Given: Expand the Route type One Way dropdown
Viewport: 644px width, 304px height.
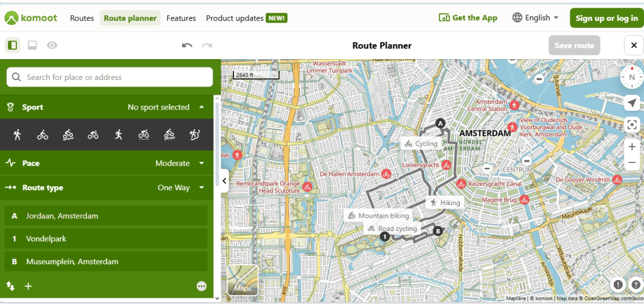Looking at the screenshot, I should pyautogui.click(x=181, y=188).
